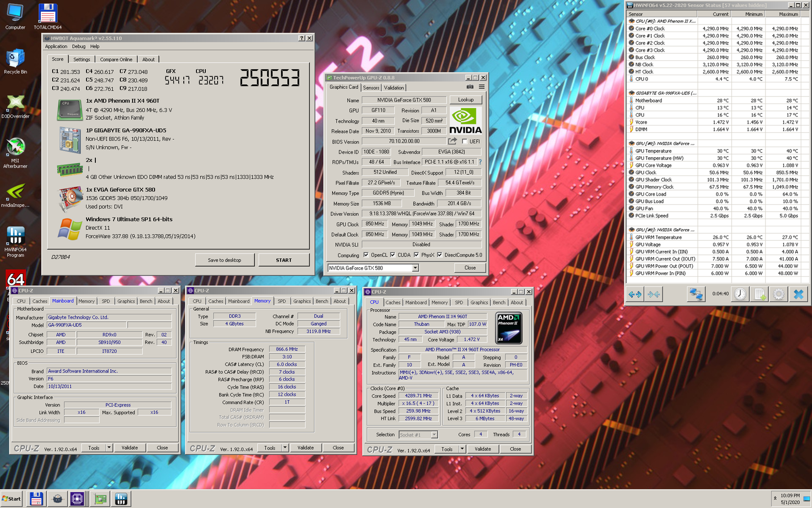Click Validate in Mainboard CPU-Z window
The height and width of the screenshot is (508, 812).
[x=130, y=448]
